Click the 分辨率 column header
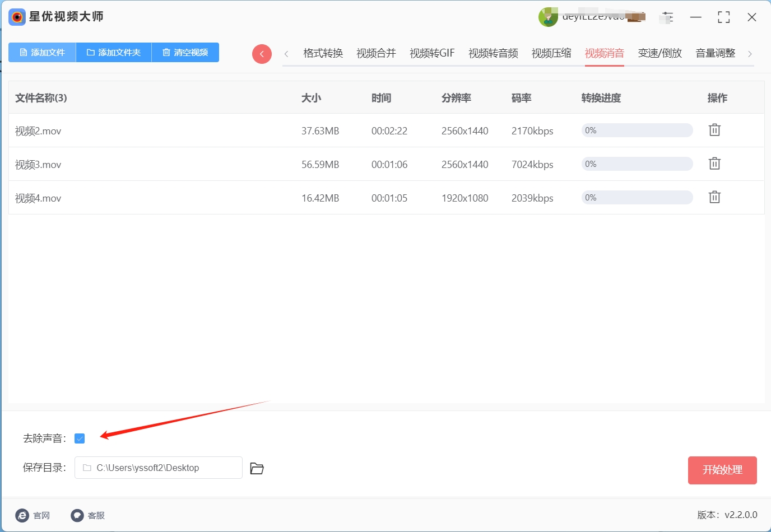Screen dimensions: 771x532 tap(456, 98)
